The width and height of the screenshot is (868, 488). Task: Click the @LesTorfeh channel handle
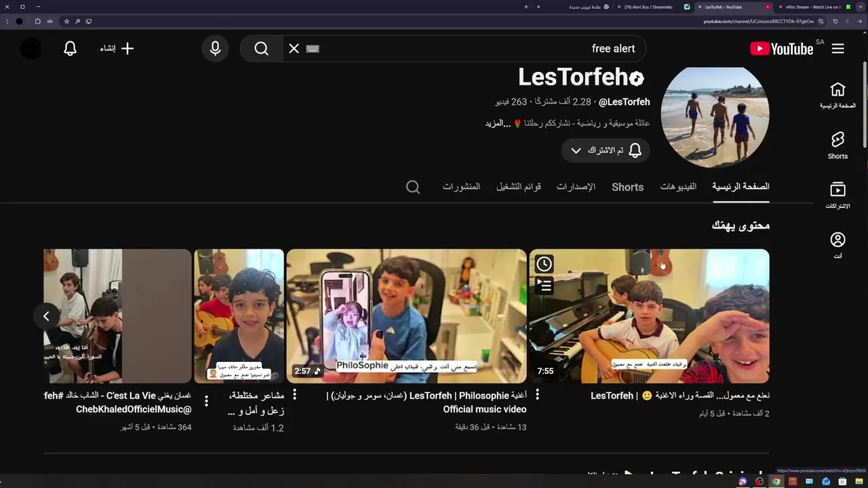click(x=624, y=102)
